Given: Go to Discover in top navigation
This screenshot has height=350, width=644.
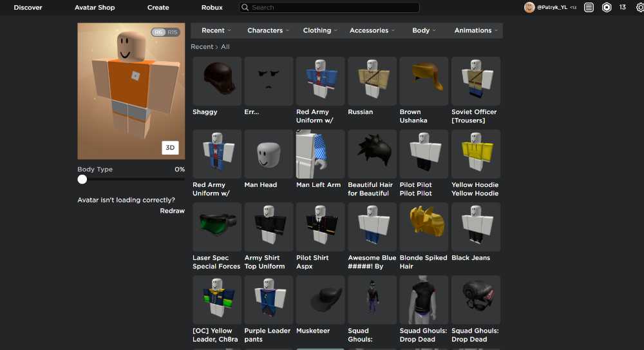Looking at the screenshot, I should [28, 7].
